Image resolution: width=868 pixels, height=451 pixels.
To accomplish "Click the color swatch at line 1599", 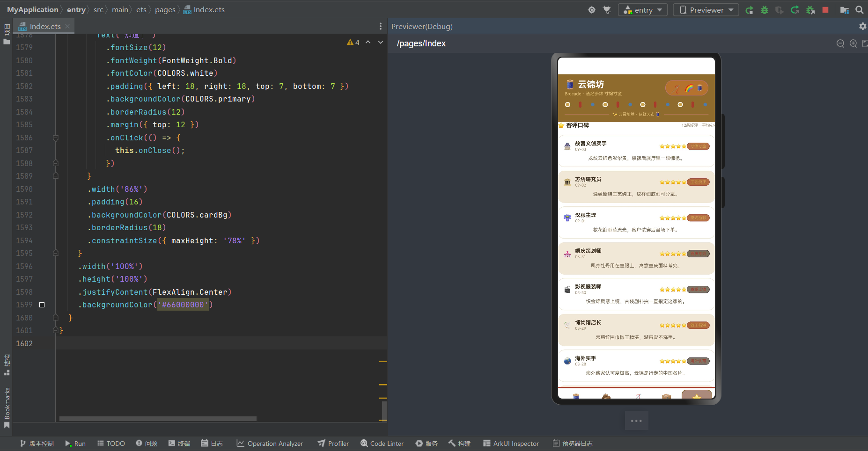I will [x=42, y=305].
